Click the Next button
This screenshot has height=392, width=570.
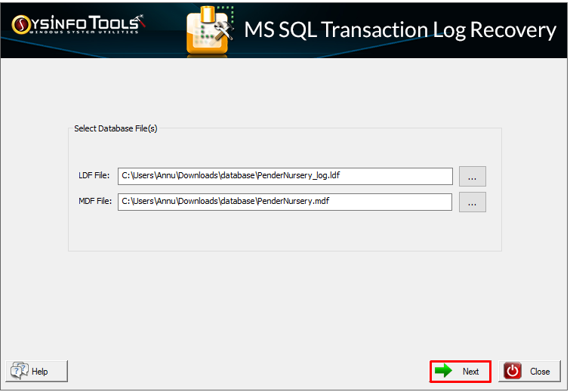click(461, 372)
